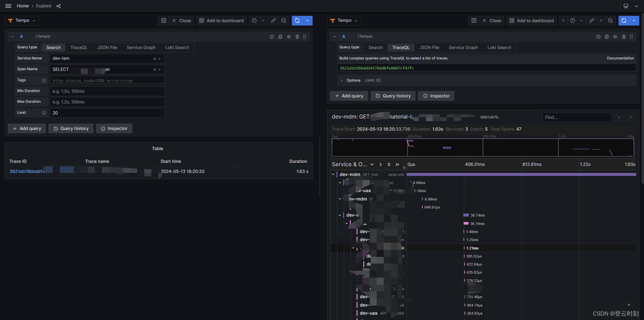This screenshot has height=320, width=644.
Task: Show help for left query A
Action: tap(272, 37)
